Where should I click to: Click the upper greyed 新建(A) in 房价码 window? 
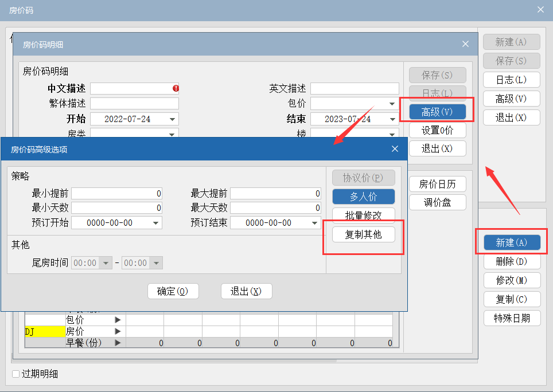(x=511, y=42)
